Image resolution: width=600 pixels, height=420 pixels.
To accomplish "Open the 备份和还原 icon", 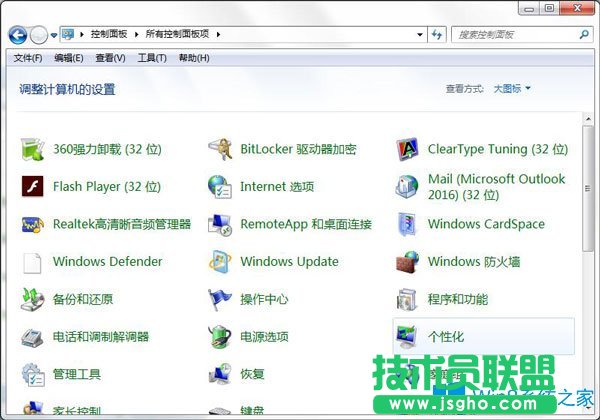I will (32, 300).
